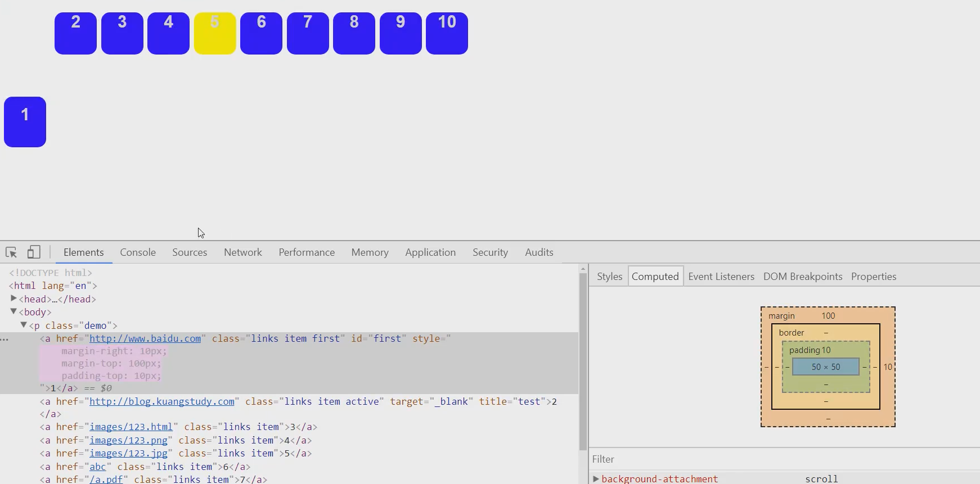Open the Network tab

click(x=243, y=252)
